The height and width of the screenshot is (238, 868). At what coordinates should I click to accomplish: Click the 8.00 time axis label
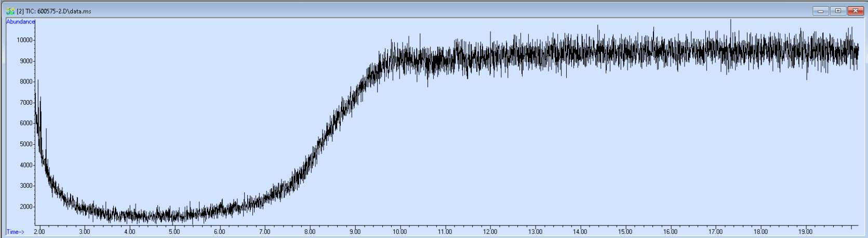pyautogui.click(x=310, y=232)
